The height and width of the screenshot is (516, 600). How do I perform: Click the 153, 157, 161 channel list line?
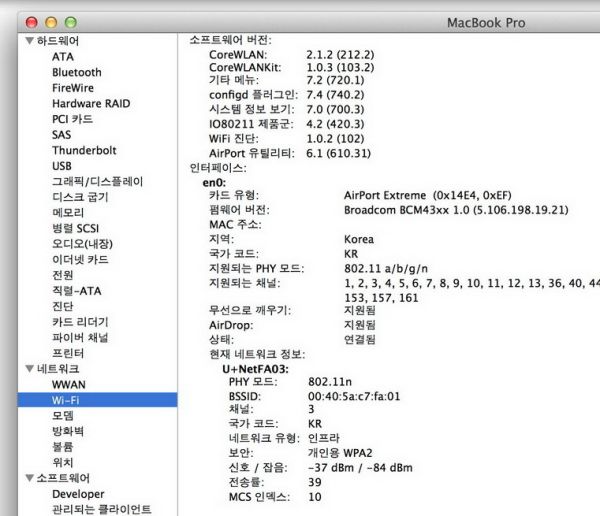381,298
